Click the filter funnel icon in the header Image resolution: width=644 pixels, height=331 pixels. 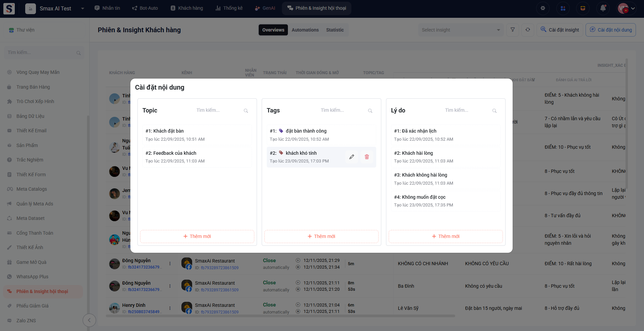(512, 30)
